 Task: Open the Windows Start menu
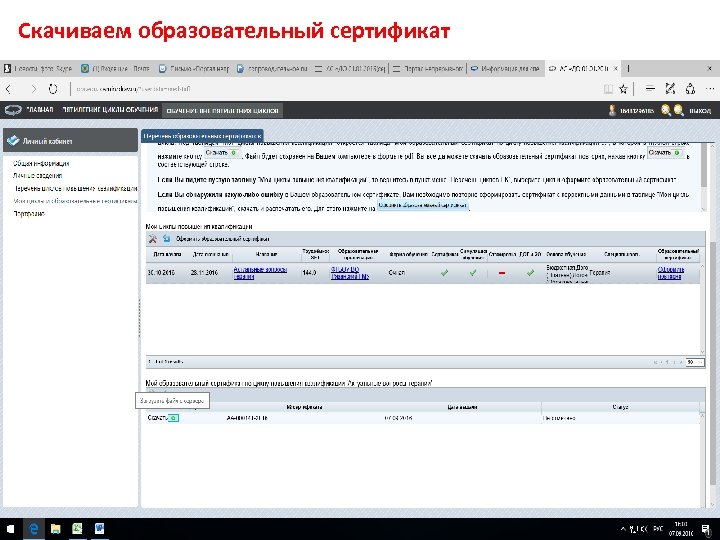click(x=10, y=529)
